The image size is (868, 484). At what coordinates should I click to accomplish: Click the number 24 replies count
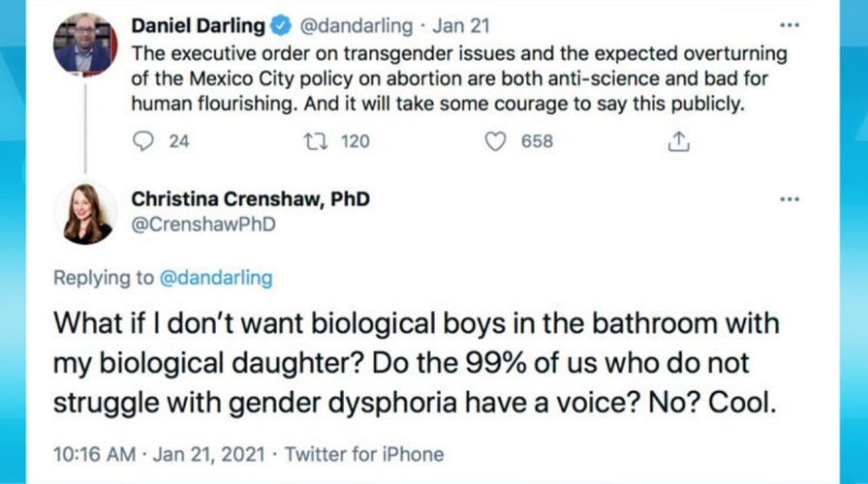coord(179,141)
